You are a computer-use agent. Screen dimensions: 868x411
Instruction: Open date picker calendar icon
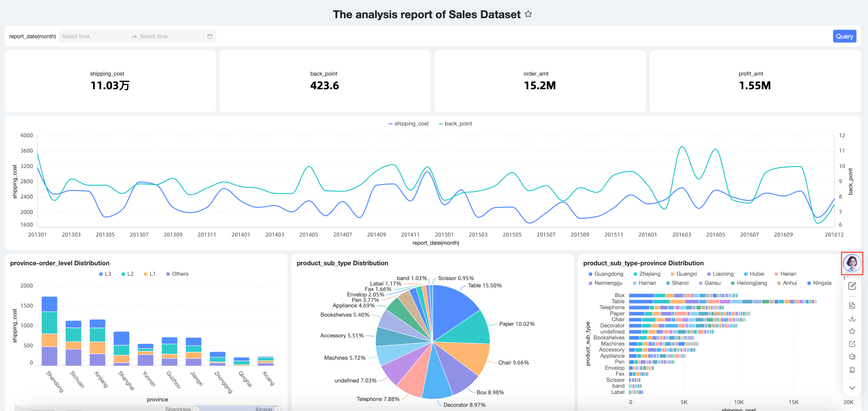point(210,36)
